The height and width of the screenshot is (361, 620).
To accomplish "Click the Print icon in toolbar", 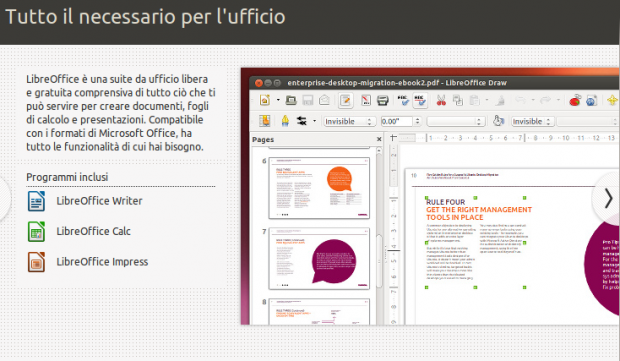I will (x=382, y=100).
